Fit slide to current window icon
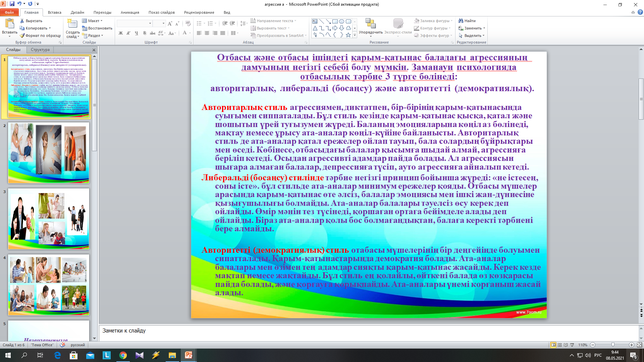 [x=639, y=345]
